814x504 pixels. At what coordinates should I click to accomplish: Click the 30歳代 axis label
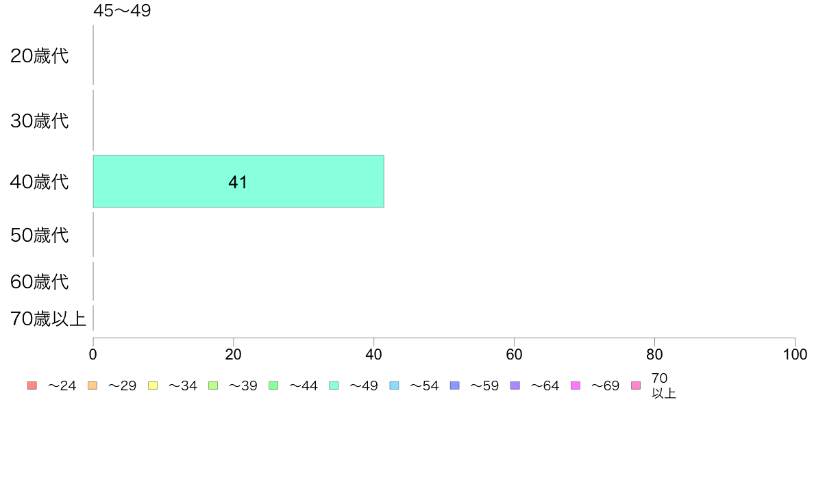(x=40, y=121)
